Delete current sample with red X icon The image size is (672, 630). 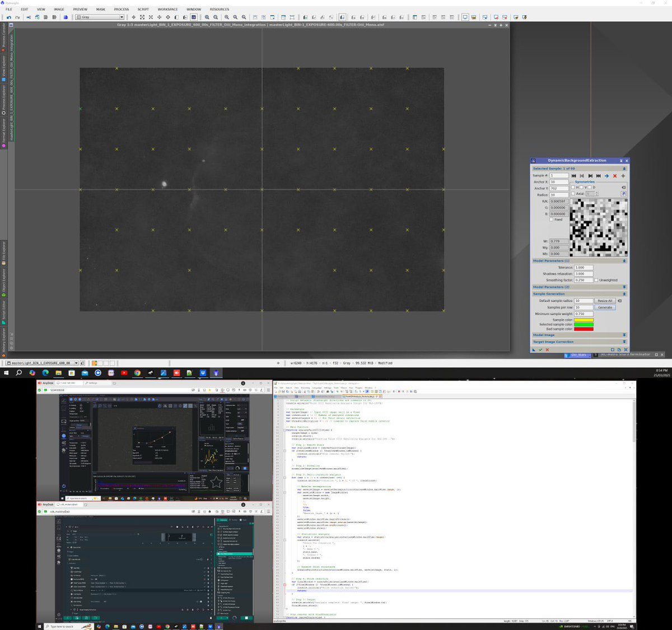[x=615, y=176]
